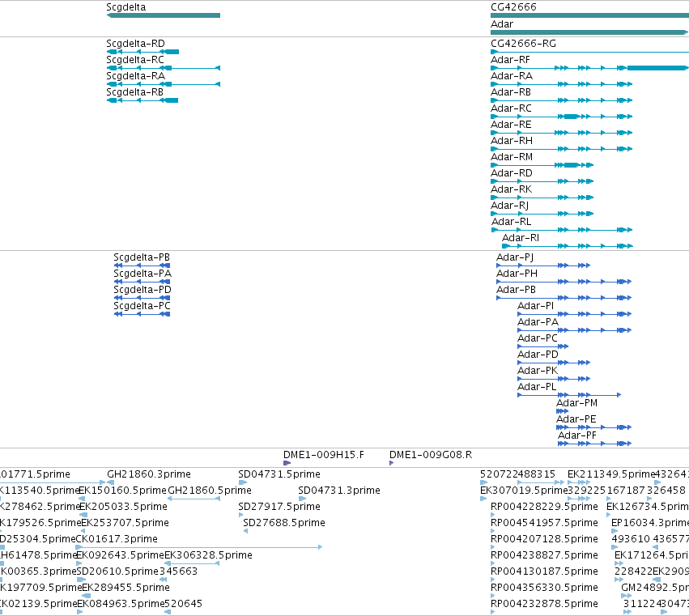Select transcript Adar-RA
The height and width of the screenshot is (616, 689).
[512, 76]
